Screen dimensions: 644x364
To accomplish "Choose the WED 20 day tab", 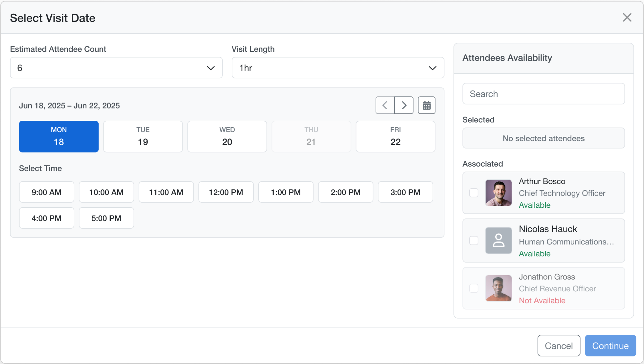I will coord(227,136).
